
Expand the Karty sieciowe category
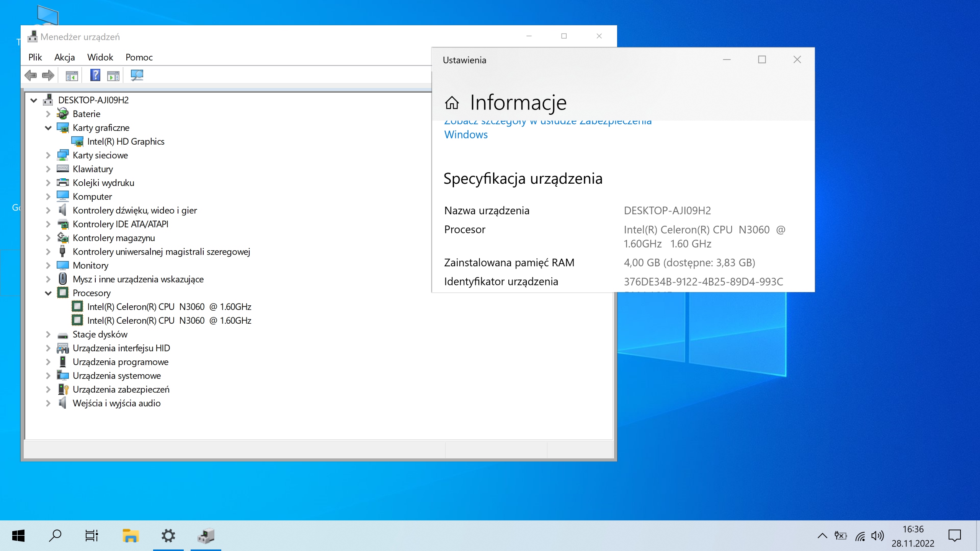(48, 155)
